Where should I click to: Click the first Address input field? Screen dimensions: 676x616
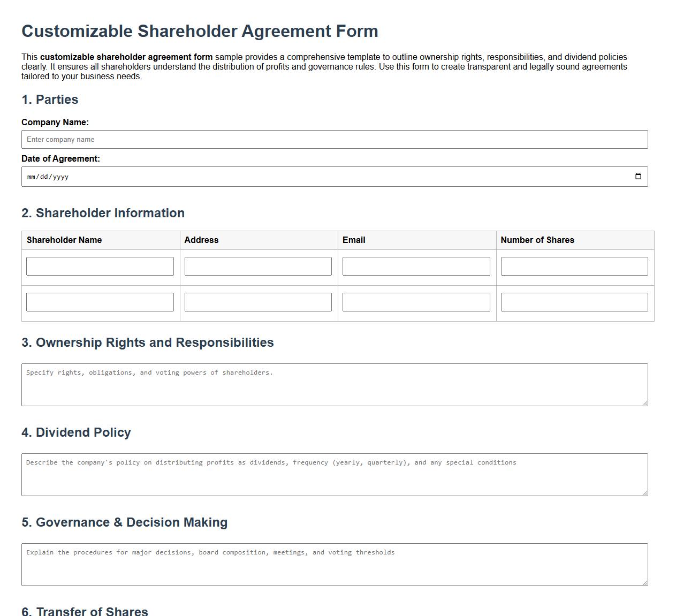[257, 266]
